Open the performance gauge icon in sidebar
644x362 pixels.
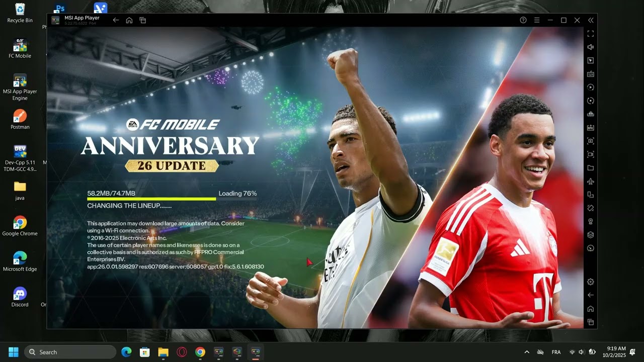pyautogui.click(x=591, y=248)
